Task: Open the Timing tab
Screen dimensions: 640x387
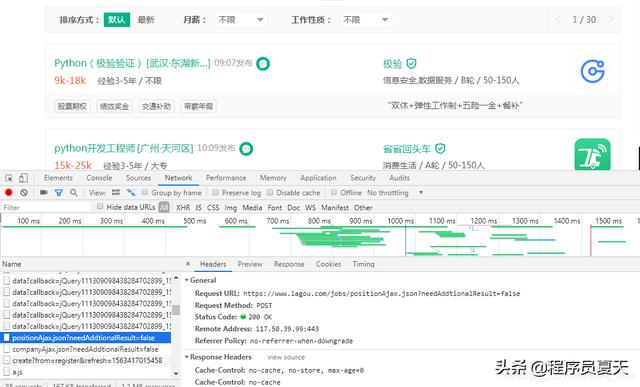Action: coord(363,264)
